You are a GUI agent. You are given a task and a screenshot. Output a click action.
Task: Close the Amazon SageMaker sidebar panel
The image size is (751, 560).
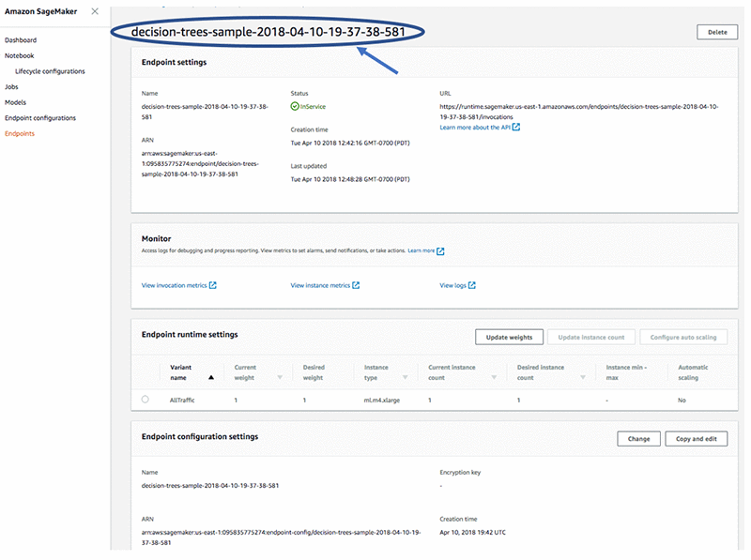95,11
